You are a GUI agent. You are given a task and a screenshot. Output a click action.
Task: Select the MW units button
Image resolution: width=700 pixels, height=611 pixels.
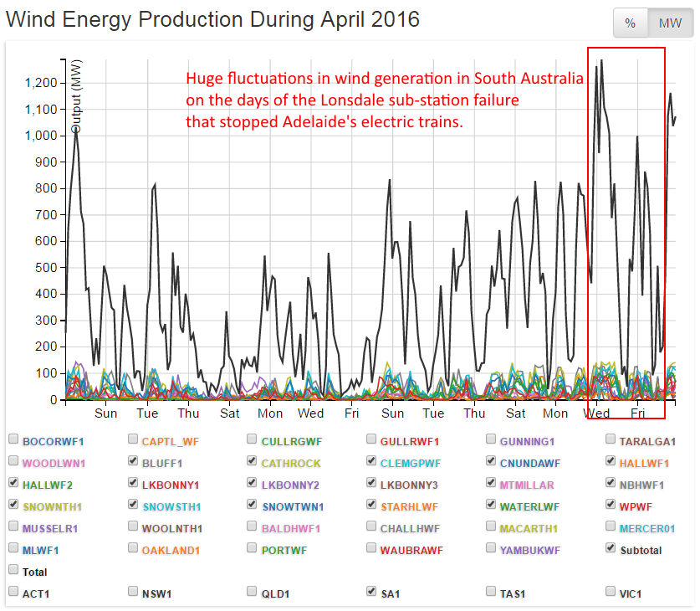point(669,23)
